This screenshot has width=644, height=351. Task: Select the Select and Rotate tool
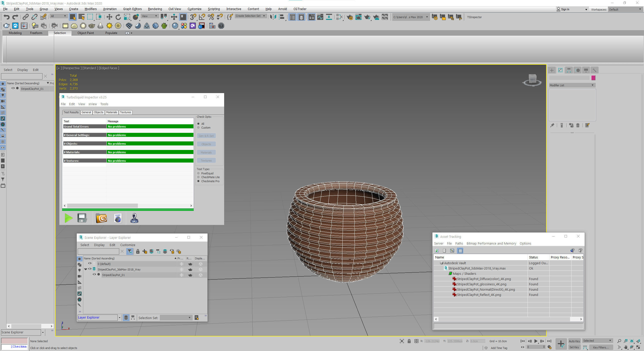pyautogui.click(x=118, y=17)
